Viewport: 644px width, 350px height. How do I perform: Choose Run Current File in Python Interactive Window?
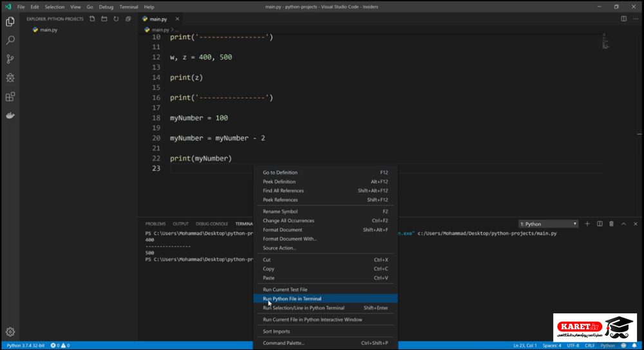coord(325,320)
